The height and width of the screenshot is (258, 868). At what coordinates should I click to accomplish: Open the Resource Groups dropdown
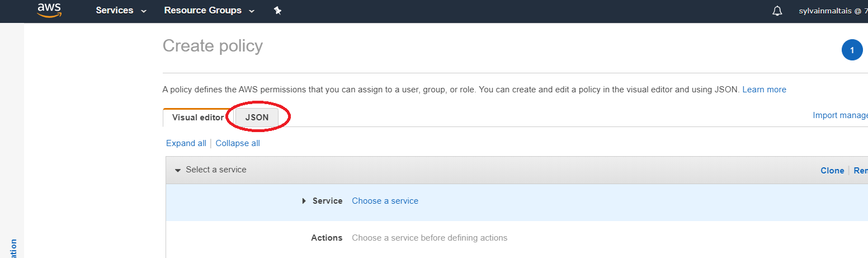(209, 11)
